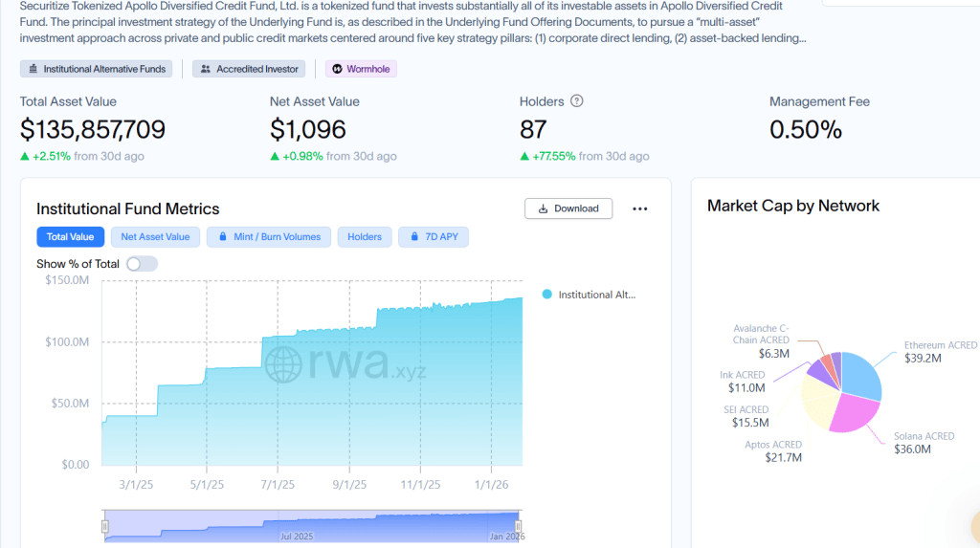Click the left handle of the range slider
980x548 pixels.
(105, 527)
